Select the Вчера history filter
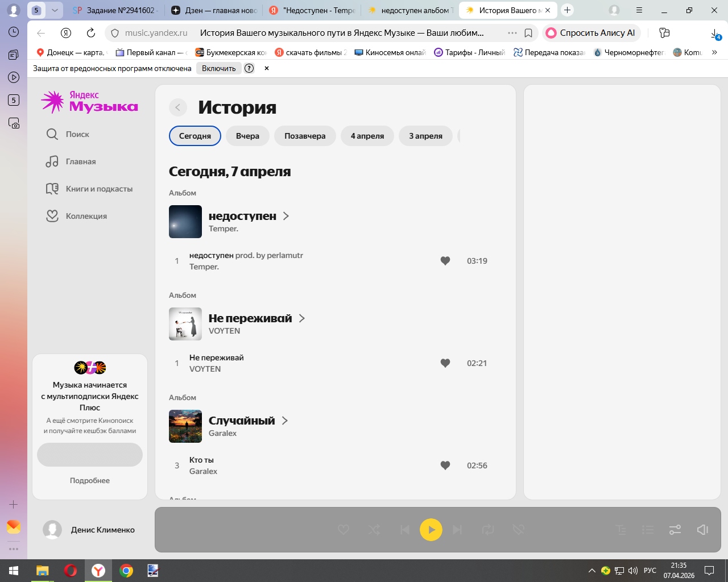Image resolution: width=728 pixels, height=582 pixels. 247,136
